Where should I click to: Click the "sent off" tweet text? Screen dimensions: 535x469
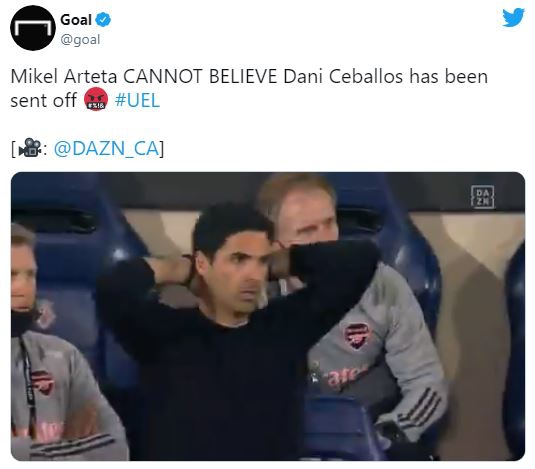pos(43,100)
